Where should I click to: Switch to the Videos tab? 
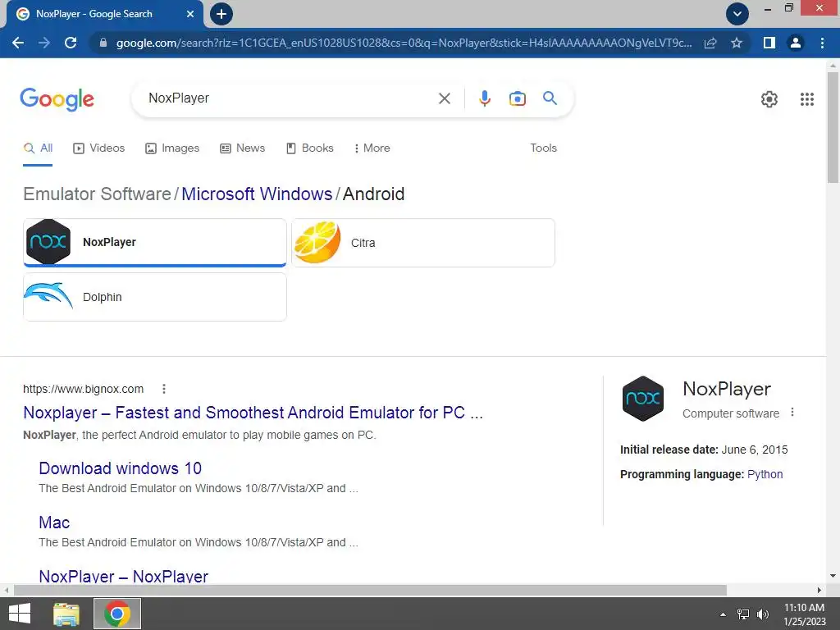coord(99,148)
